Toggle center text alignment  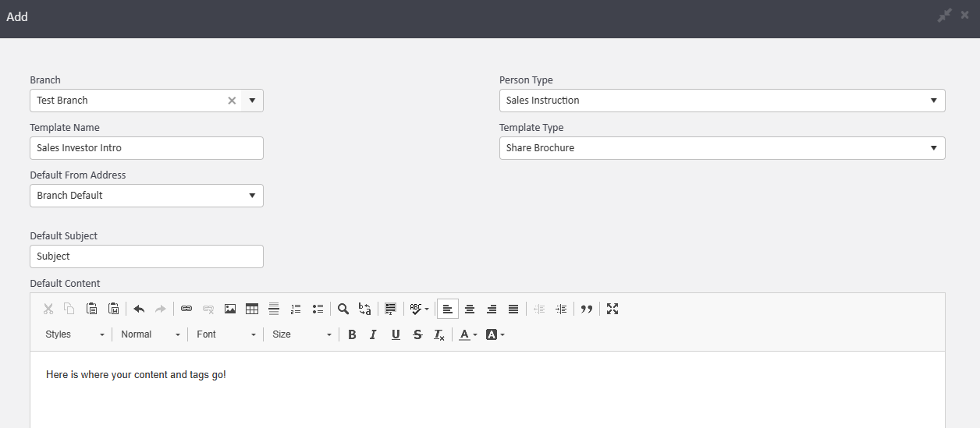[470, 309]
